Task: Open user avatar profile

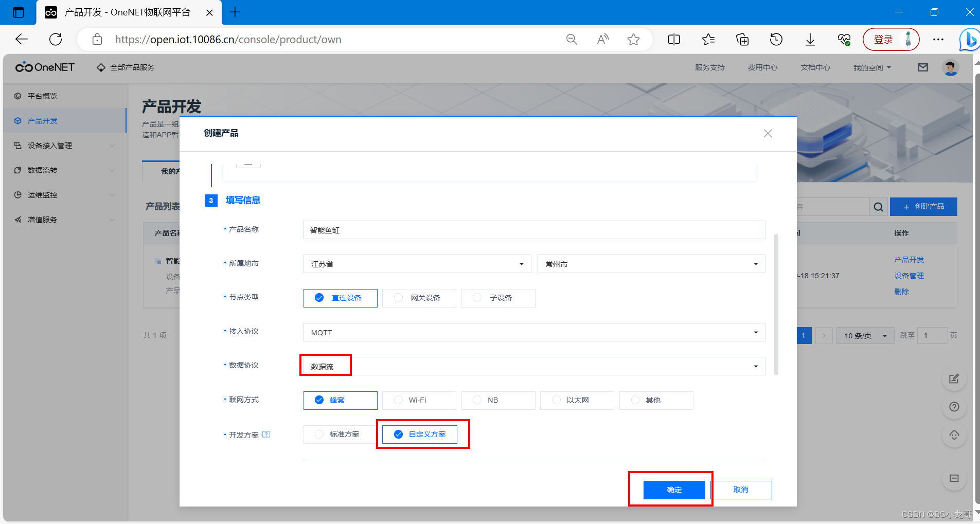Action: pos(950,67)
